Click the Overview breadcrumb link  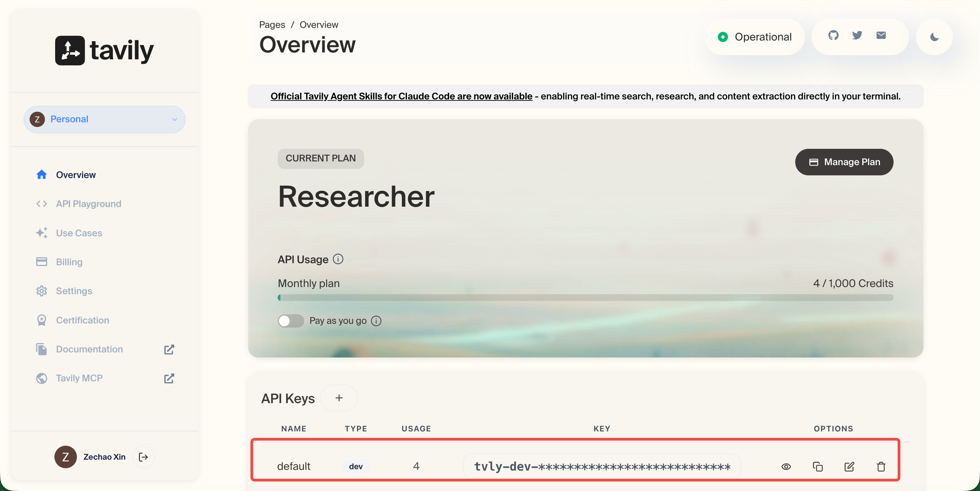point(319,25)
